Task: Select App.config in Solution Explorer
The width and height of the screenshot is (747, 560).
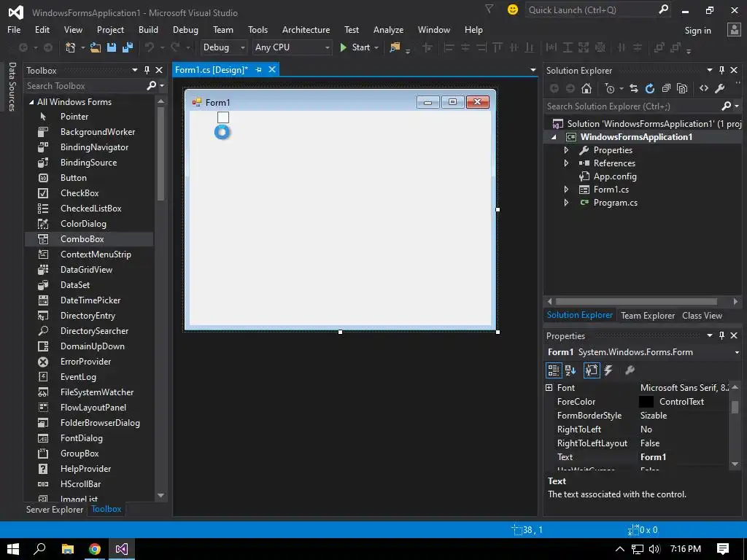Action: click(x=614, y=176)
